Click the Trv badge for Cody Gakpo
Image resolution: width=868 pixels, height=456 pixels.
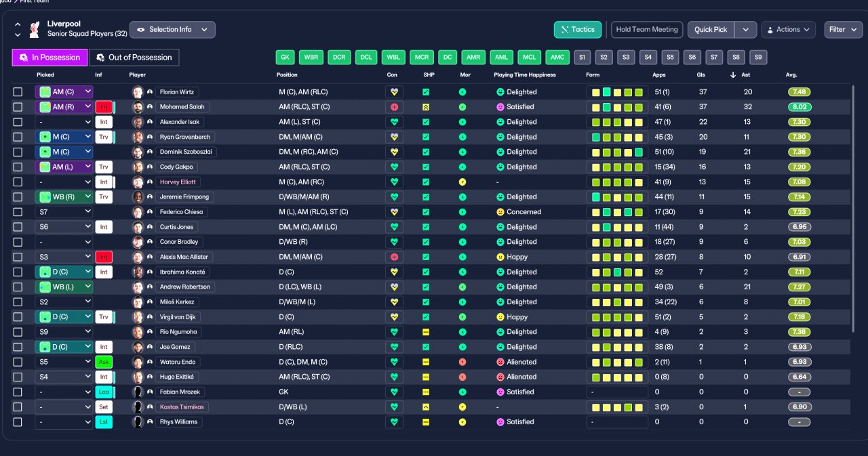click(104, 167)
